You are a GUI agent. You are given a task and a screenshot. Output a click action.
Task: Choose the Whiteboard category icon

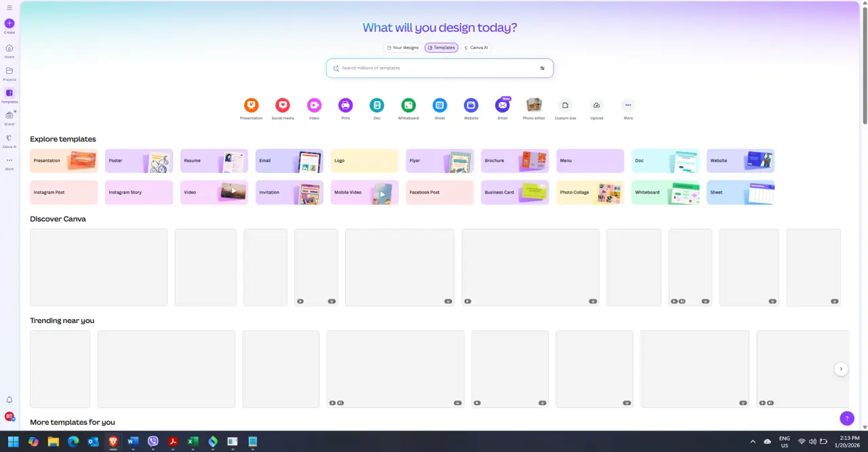[408, 105]
